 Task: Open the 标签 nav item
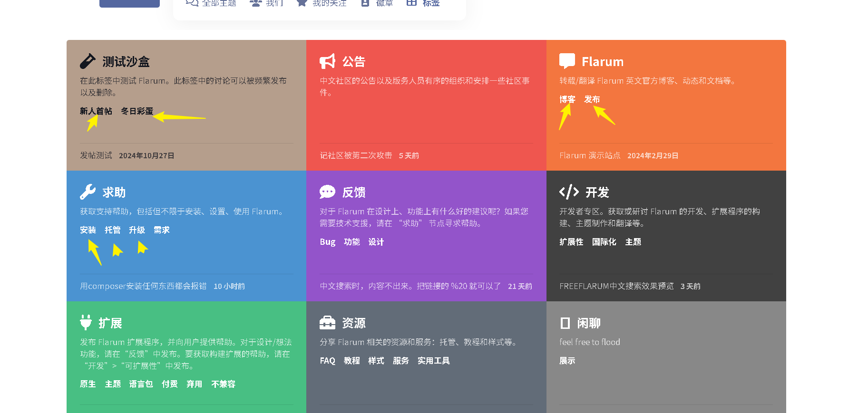pyautogui.click(x=423, y=3)
